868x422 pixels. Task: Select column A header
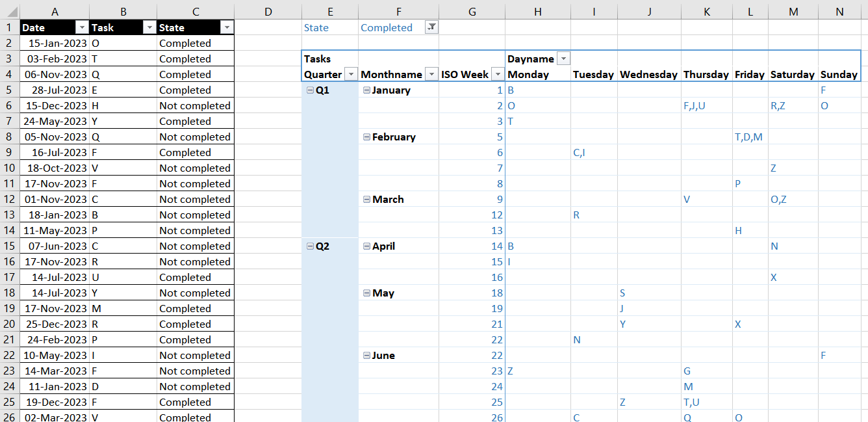tap(55, 11)
